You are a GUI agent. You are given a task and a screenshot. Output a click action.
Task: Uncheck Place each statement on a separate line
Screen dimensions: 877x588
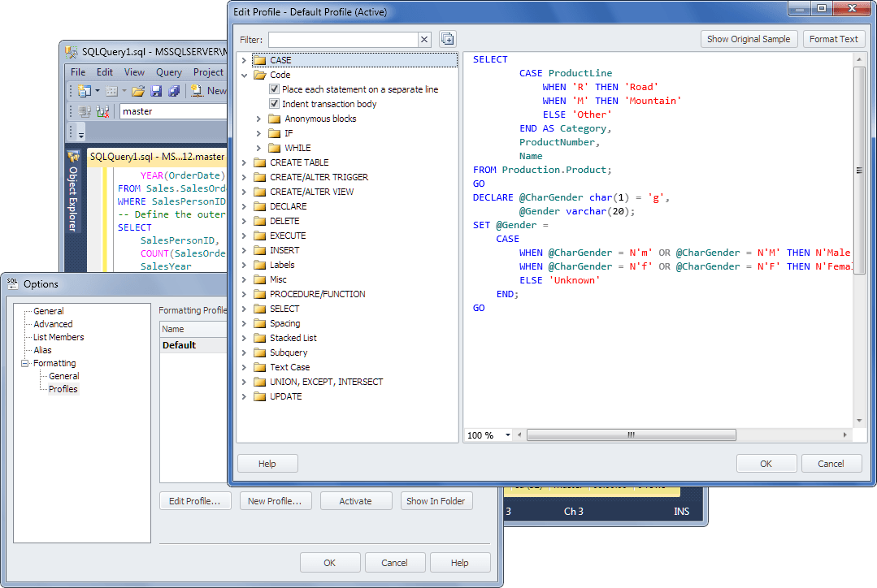[x=275, y=89]
